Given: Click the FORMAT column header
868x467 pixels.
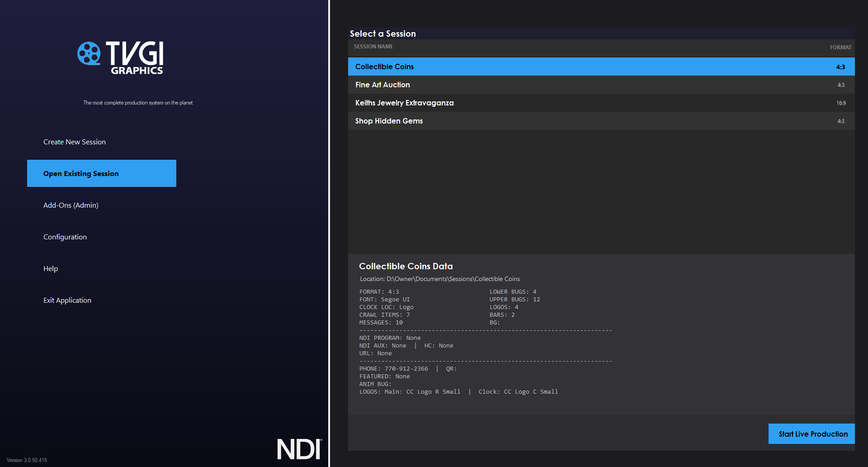Looking at the screenshot, I should [840, 47].
